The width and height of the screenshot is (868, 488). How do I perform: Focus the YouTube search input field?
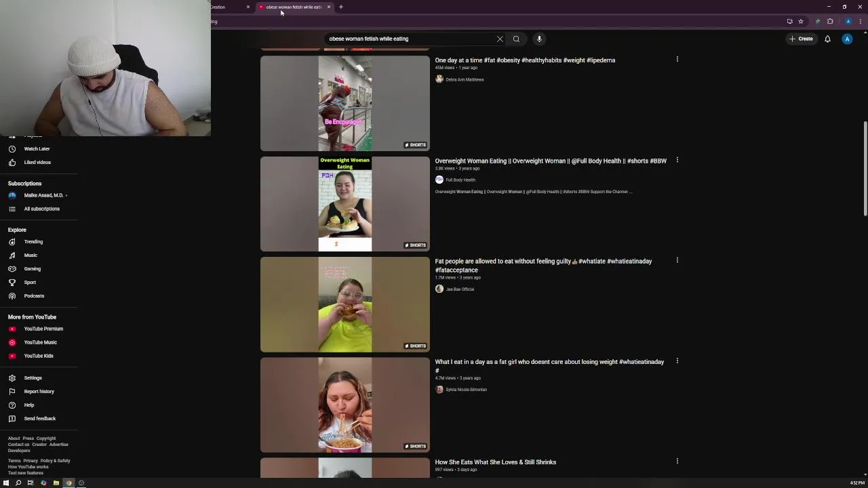click(x=410, y=39)
